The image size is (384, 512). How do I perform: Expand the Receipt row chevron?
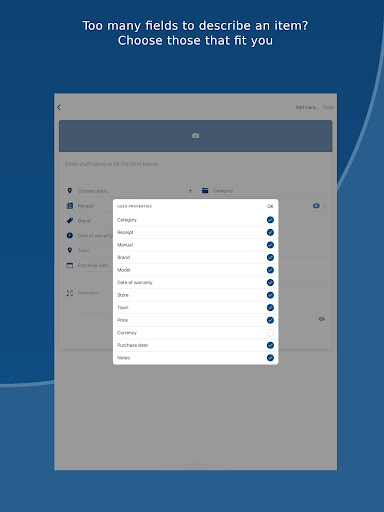[x=325, y=206]
